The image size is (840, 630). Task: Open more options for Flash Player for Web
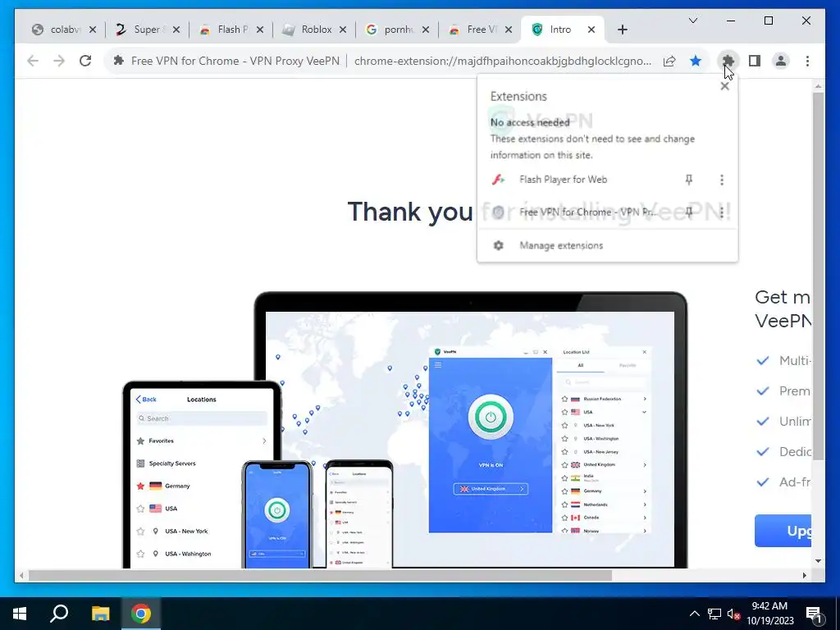[x=722, y=180]
